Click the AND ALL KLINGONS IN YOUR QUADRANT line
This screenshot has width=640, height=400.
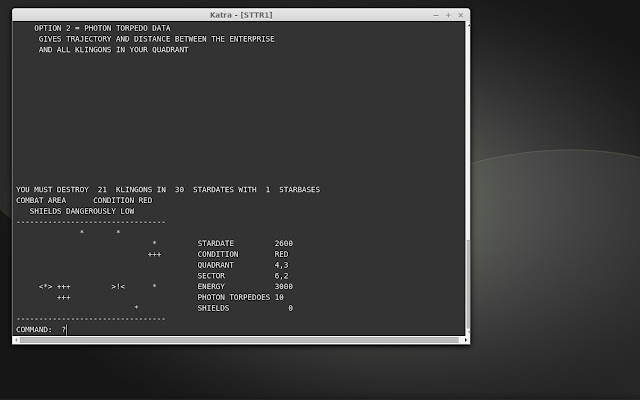coord(113,49)
